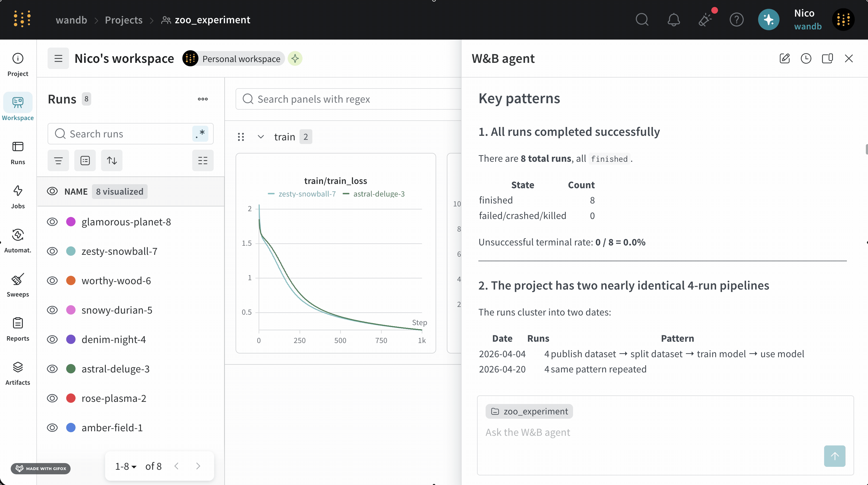868x485 pixels.
Task: Open the run list columns layout button
Action: pos(203,160)
